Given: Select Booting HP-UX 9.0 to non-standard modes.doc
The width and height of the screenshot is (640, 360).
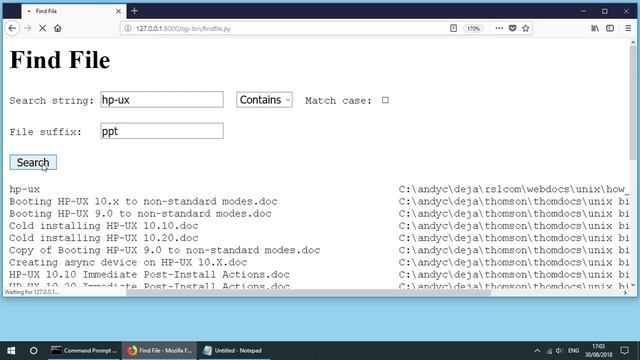Looking at the screenshot, I should 140,214.
